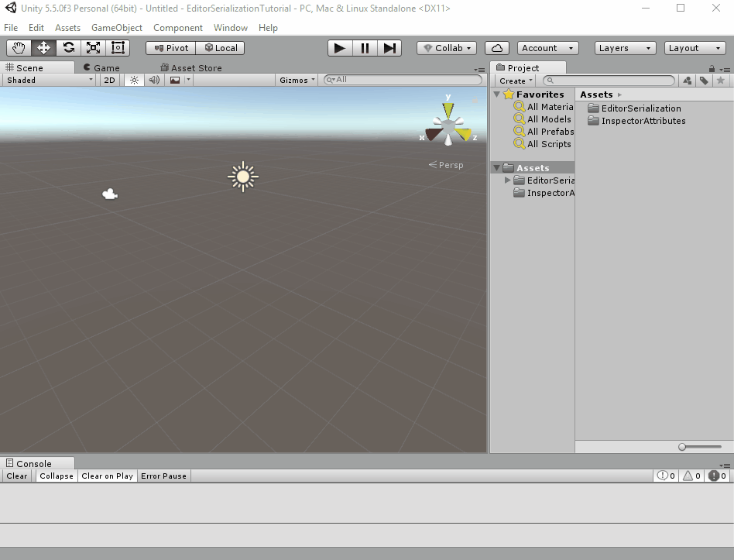
Task: Toggle scene lighting in the Scene view toolbar
Action: coord(133,79)
